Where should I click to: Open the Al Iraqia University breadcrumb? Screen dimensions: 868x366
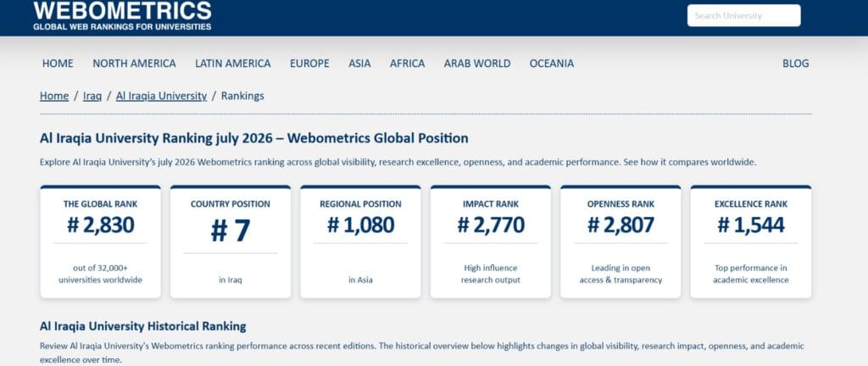pos(161,96)
